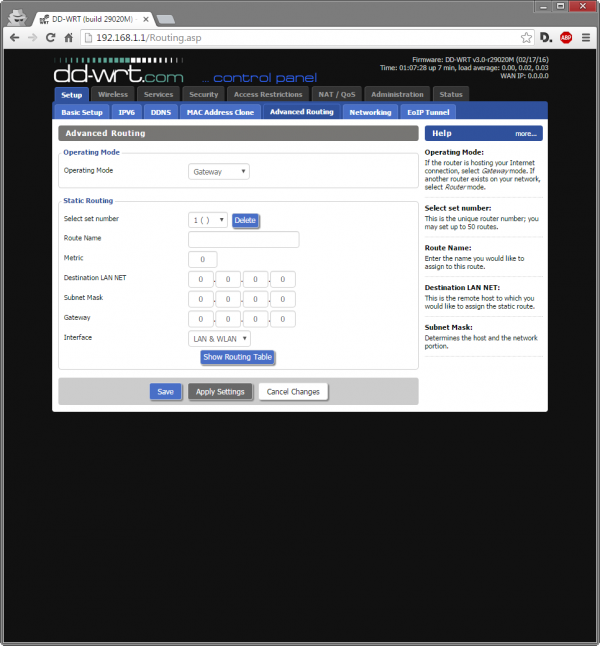
Task: Open the Adblock Plus extension icon
Action: [566, 37]
